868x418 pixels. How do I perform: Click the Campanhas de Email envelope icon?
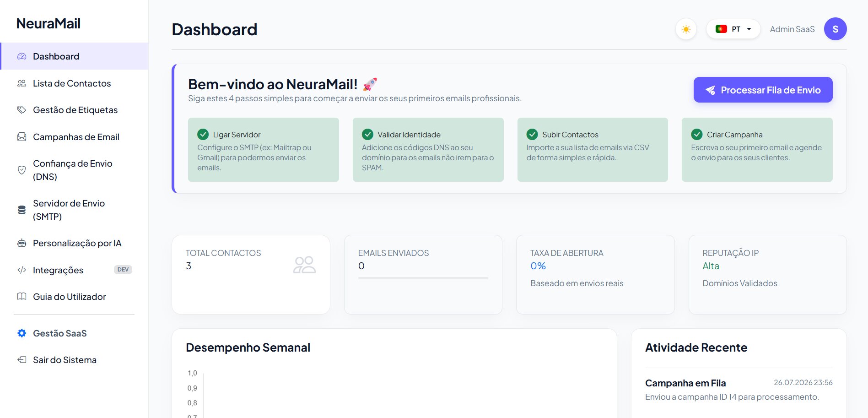click(22, 137)
